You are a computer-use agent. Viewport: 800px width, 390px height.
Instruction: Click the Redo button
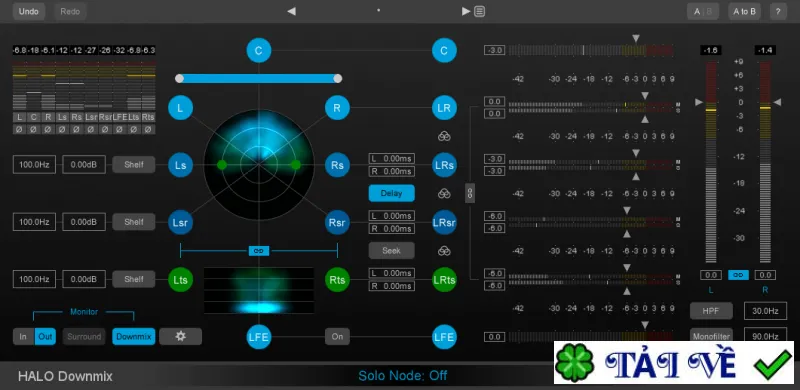point(70,11)
